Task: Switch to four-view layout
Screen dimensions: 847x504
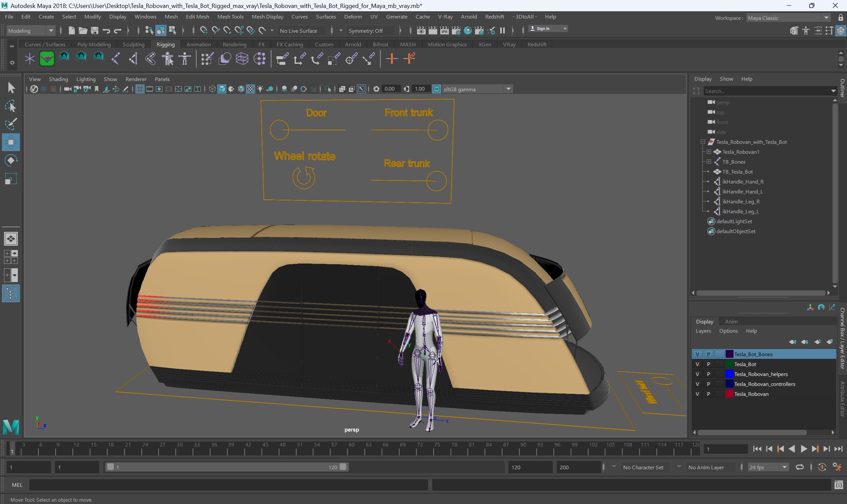Action: pos(11,257)
